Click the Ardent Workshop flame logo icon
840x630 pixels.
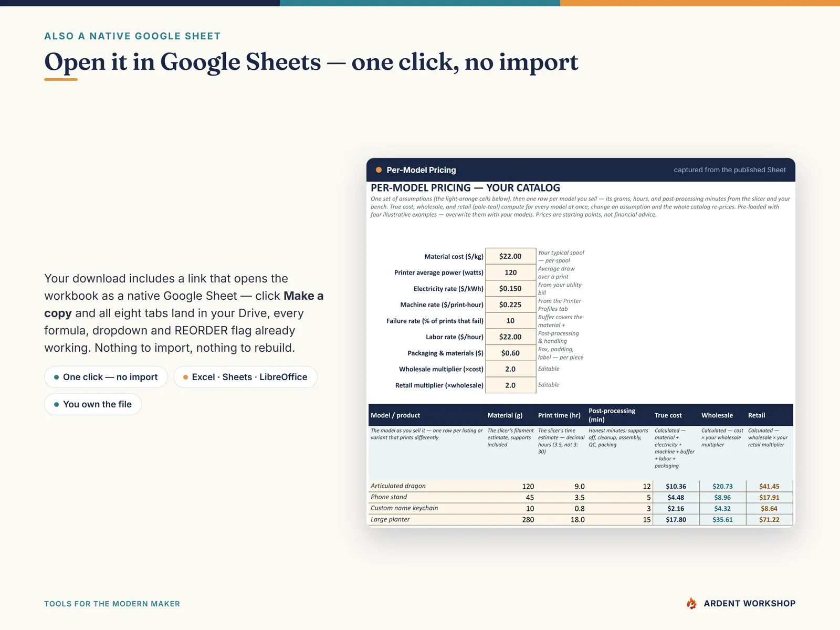pyautogui.click(x=692, y=604)
